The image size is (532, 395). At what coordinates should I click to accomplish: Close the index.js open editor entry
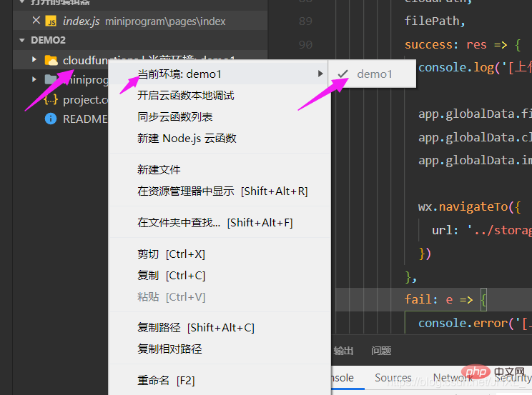(x=36, y=20)
